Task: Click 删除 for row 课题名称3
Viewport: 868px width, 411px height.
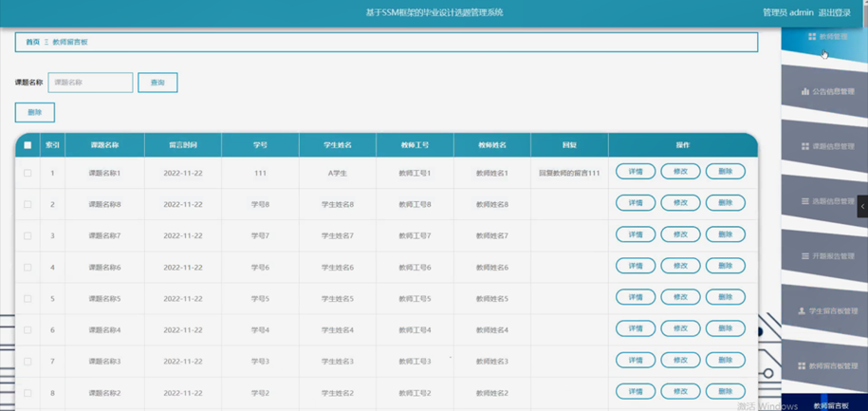Action: point(725,360)
